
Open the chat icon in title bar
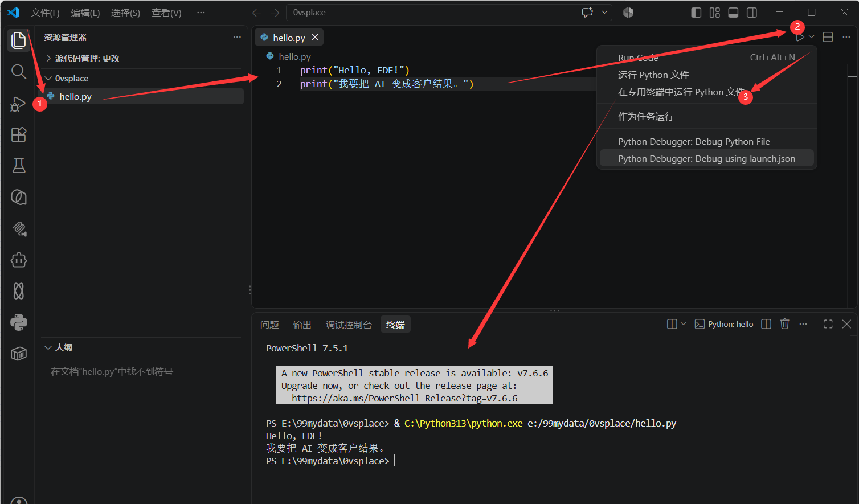(x=588, y=13)
